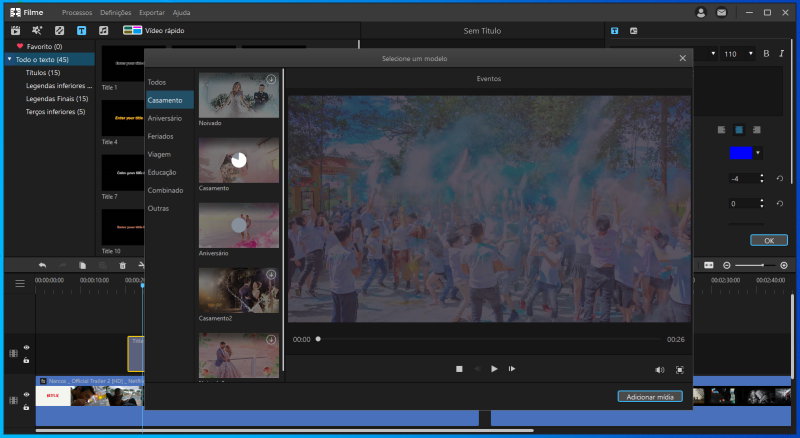The width and height of the screenshot is (800, 438).
Task: Align text to the center
Action: (739, 130)
